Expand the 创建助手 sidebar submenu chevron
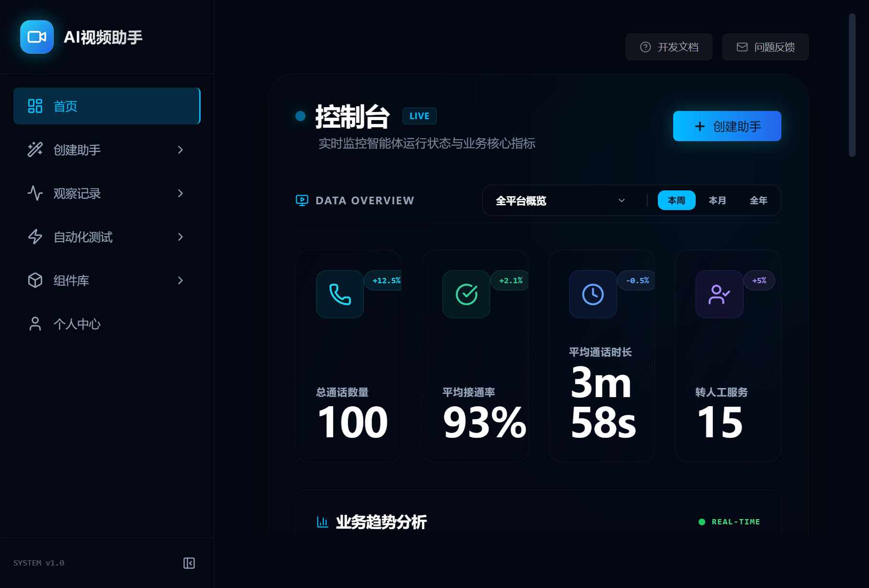The width and height of the screenshot is (869, 588). coord(181,150)
